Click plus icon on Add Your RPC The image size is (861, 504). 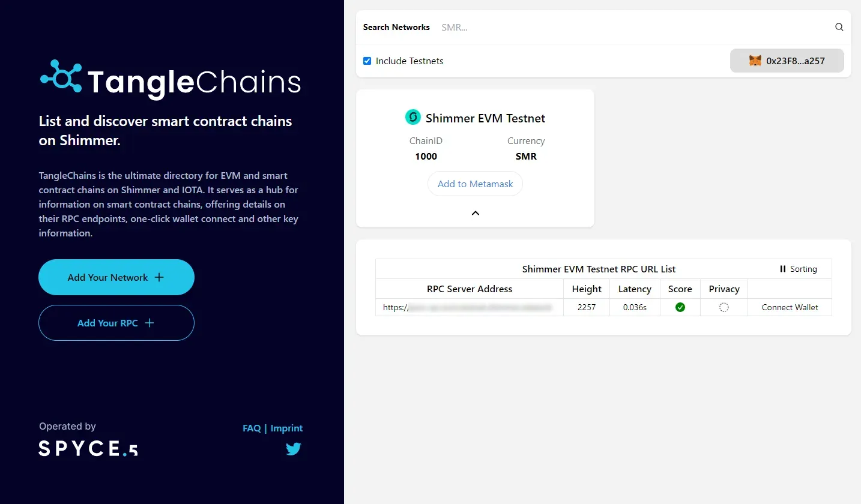[150, 323]
